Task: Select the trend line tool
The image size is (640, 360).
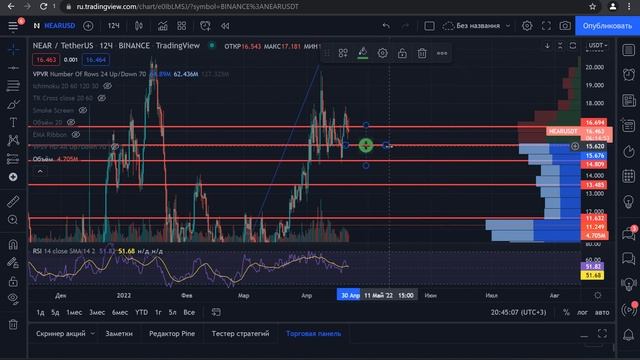Action: tap(13, 68)
